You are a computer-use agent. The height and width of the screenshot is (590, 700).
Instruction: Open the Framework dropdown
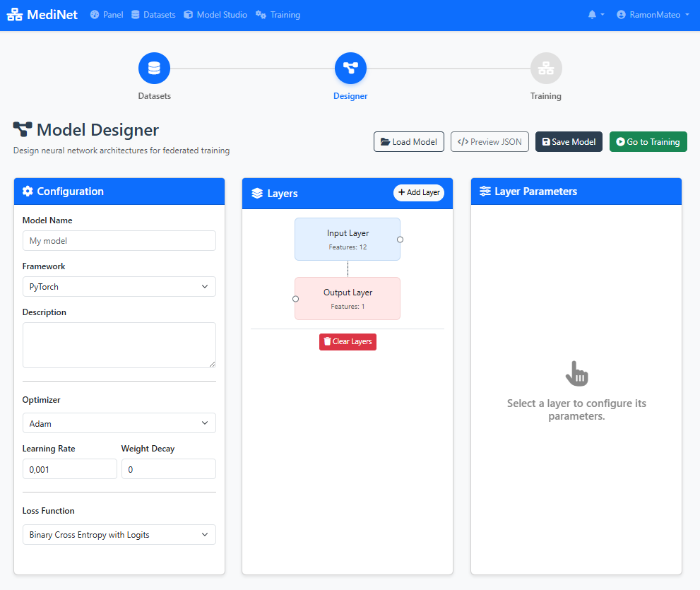(119, 286)
